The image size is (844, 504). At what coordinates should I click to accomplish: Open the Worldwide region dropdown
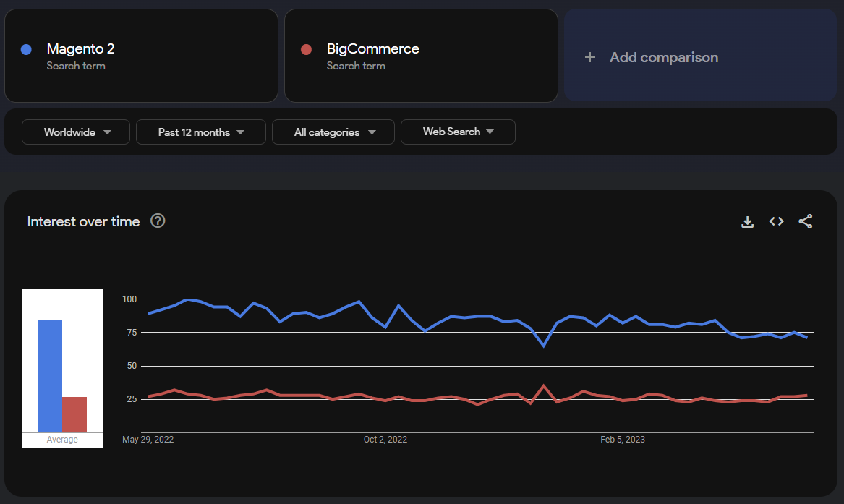point(76,132)
